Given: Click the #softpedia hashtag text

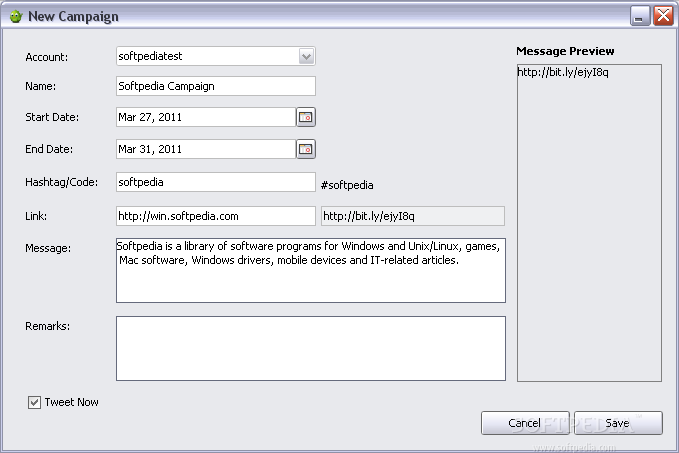Looking at the screenshot, I should click(347, 185).
